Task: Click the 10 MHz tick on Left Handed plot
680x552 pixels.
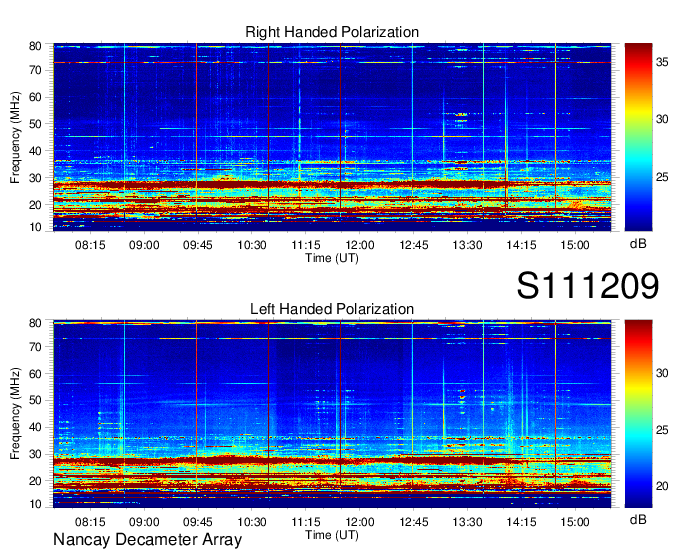Action: pyautogui.click(x=35, y=504)
